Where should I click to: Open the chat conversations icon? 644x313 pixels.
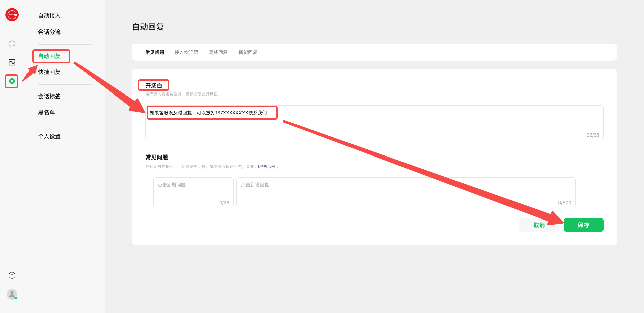12,44
